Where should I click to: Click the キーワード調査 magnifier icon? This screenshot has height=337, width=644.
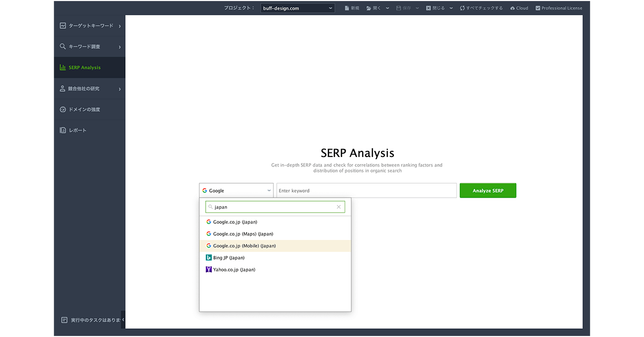(63, 47)
